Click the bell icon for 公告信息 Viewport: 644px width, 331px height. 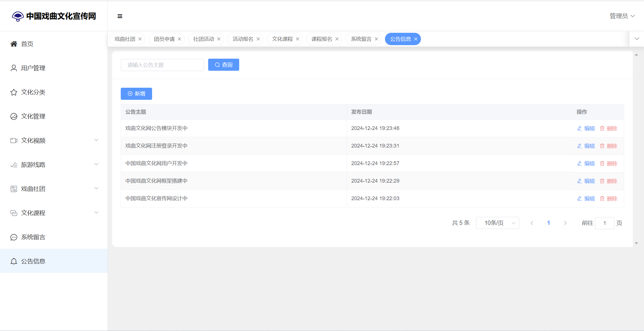click(x=14, y=261)
